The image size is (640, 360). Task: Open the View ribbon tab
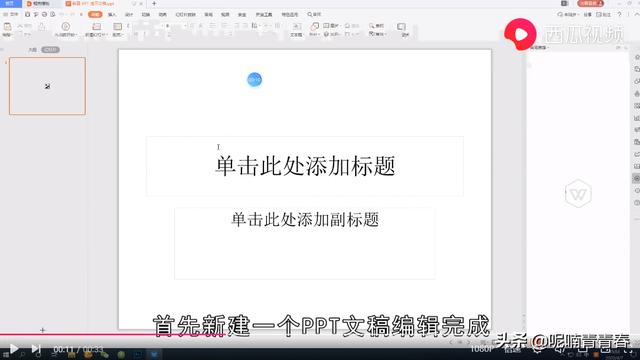pos(225,14)
